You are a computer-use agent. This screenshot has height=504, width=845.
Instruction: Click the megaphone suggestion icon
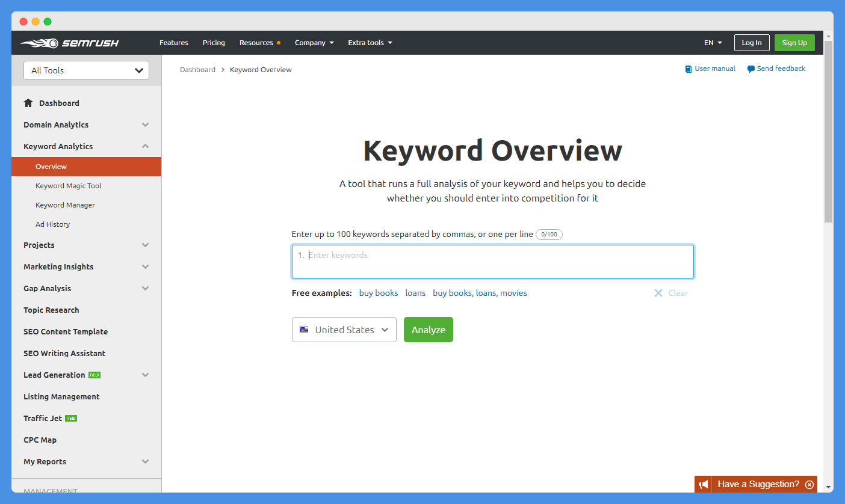click(703, 484)
